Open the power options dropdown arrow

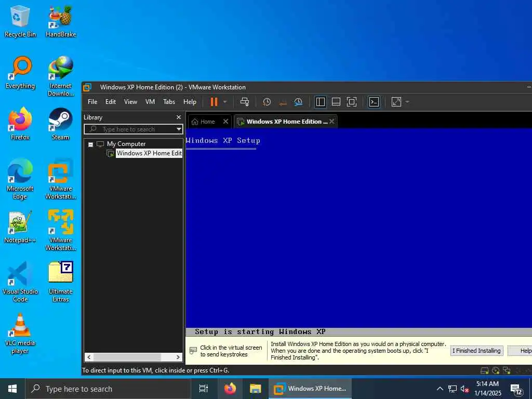click(225, 102)
